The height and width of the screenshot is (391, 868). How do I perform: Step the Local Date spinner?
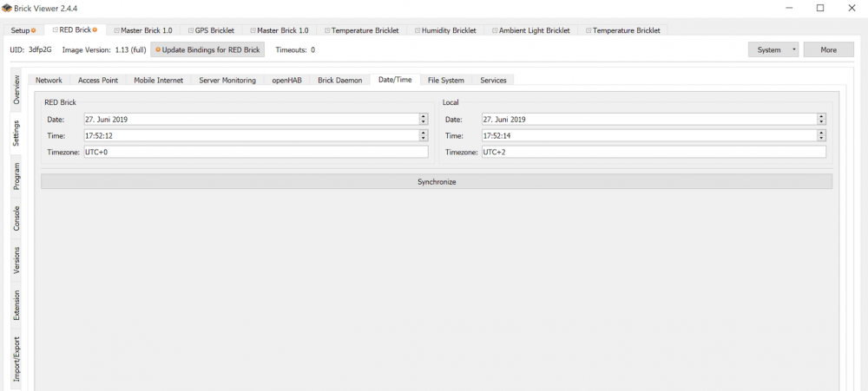tap(821, 120)
